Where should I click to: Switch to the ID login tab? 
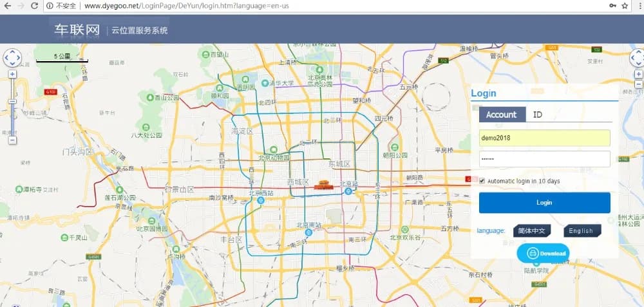537,115
